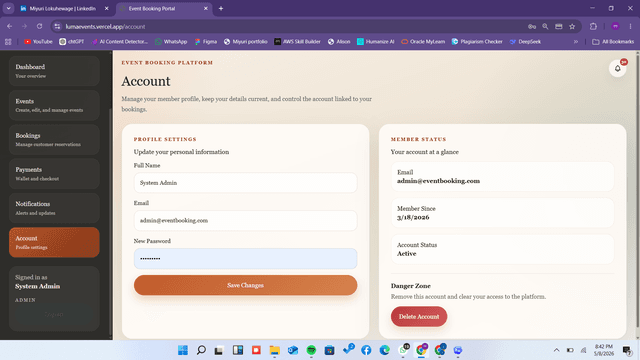This screenshot has height=360, width=640.
Task: Click the install app icon in address bar
Action: 559,27
